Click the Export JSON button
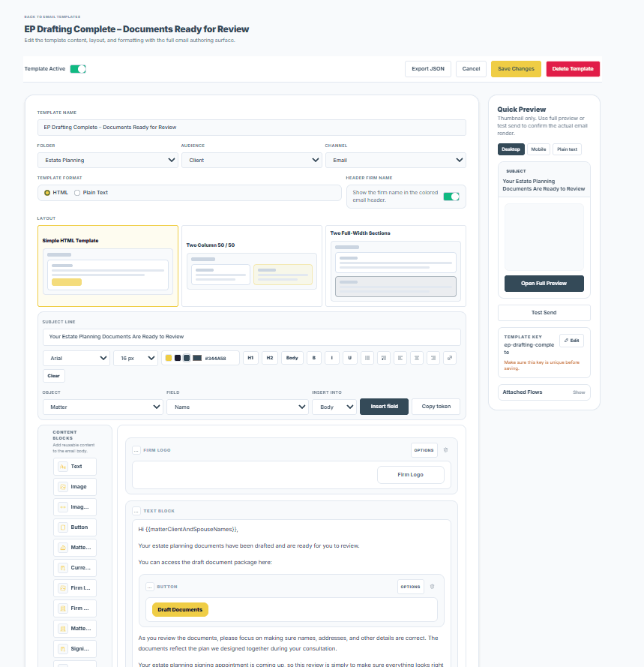 [x=428, y=69]
